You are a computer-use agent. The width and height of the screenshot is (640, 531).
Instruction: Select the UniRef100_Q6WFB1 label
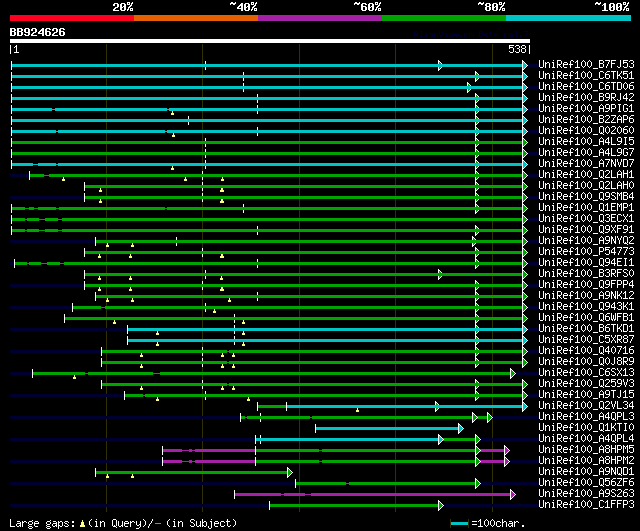point(586,318)
